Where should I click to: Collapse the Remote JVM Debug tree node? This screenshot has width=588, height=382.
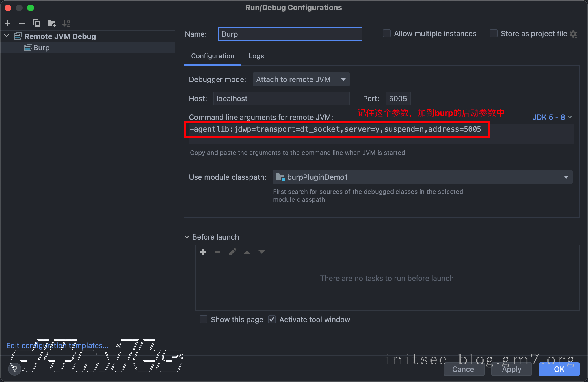pos(7,36)
